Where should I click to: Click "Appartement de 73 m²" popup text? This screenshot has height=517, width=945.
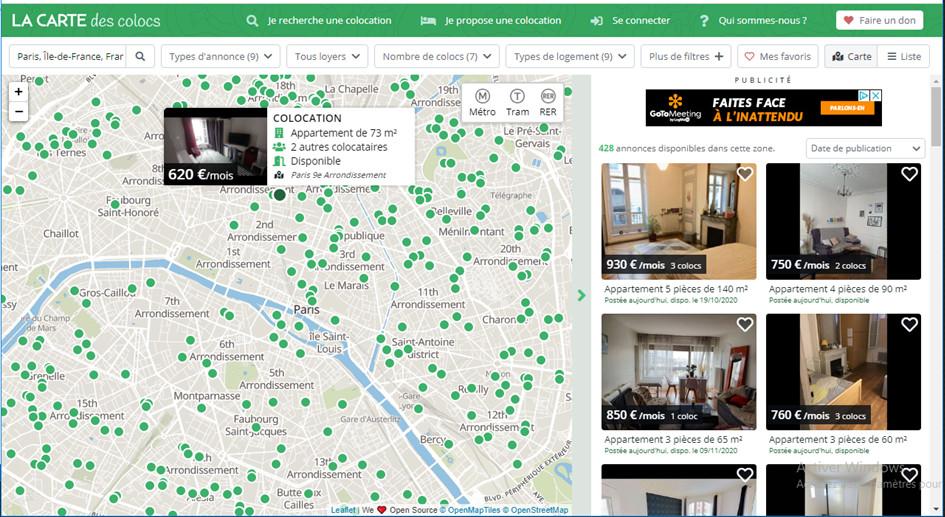click(x=344, y=133)
